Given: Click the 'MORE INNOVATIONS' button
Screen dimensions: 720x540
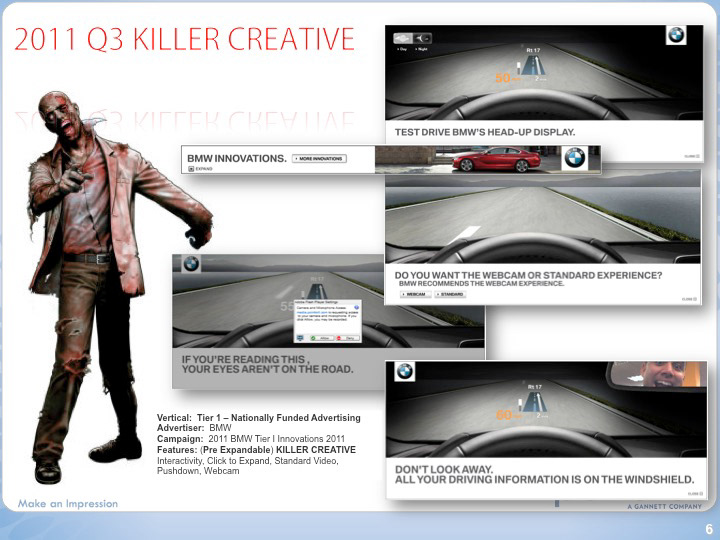Looking at the screenshot, I should click(320, 158).
